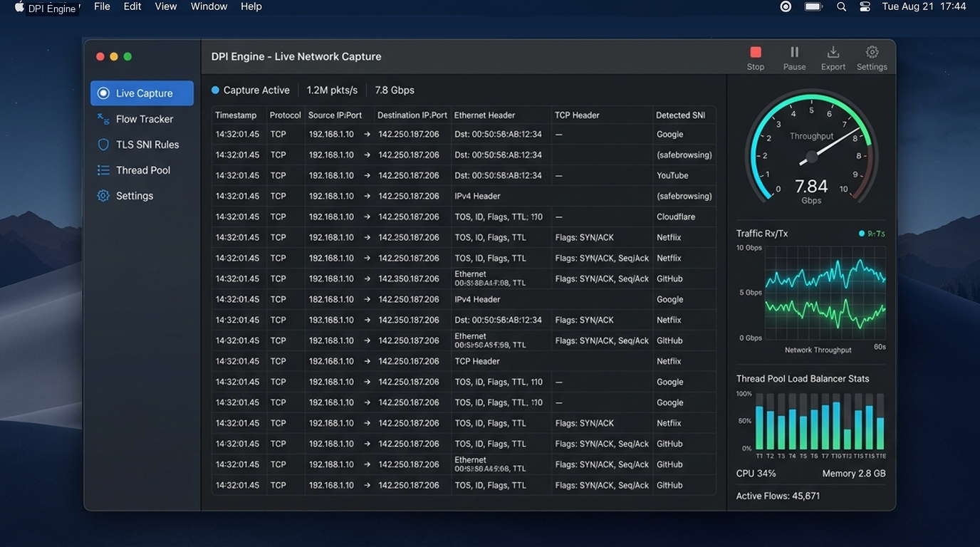Click the 1.2M pkts/s rate readout
Viewport: 980px width, 547px height.
(x=330, y=90)
